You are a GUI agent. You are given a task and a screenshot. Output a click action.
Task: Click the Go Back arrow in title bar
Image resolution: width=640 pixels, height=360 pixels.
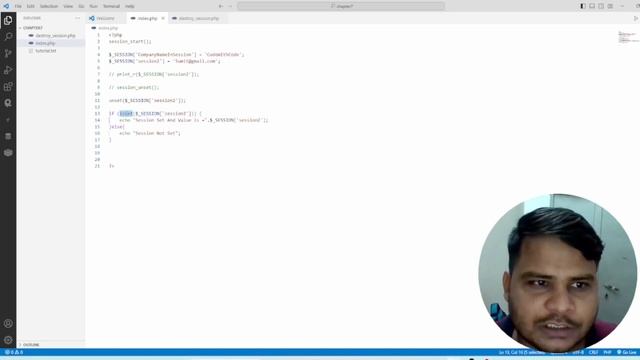[x=221, y=6]
